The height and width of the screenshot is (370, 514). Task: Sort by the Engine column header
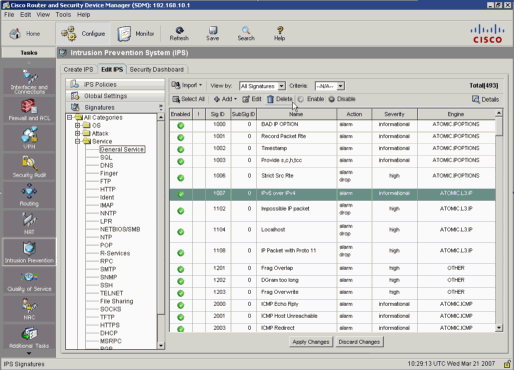pyautogui.click(x=456, y=114)
